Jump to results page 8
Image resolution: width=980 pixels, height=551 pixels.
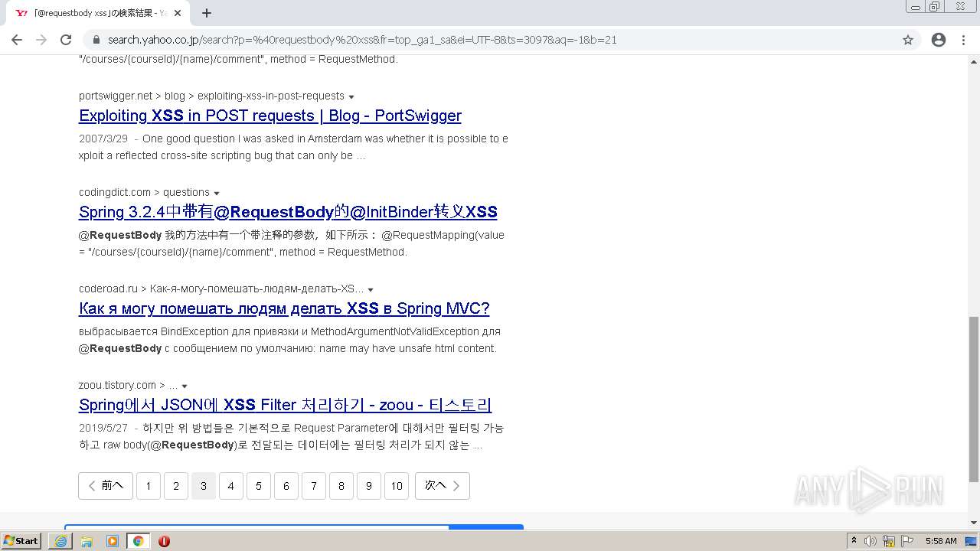(x=341, y=486)
